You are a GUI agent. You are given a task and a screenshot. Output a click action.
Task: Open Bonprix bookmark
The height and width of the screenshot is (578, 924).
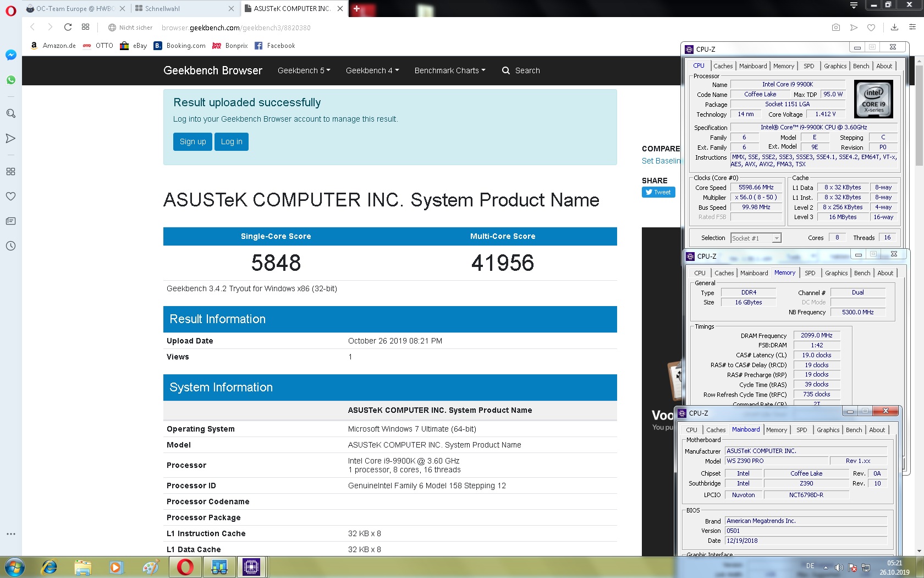pos(230,46)
